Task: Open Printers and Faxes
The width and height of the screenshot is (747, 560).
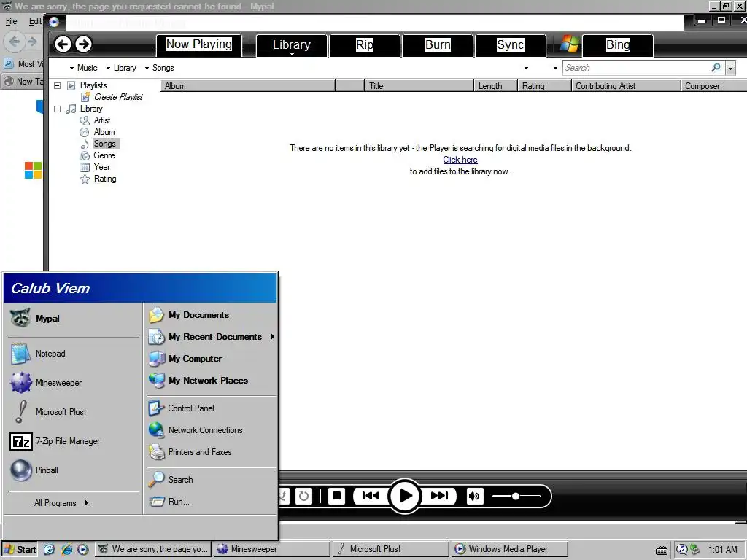Action: (211, 452)
